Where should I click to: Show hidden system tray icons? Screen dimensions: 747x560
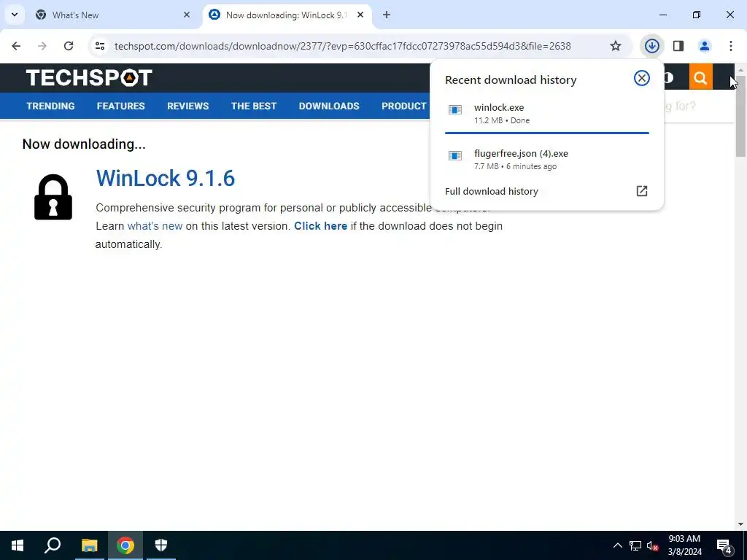pyautogui.click(x=617, y=545)
